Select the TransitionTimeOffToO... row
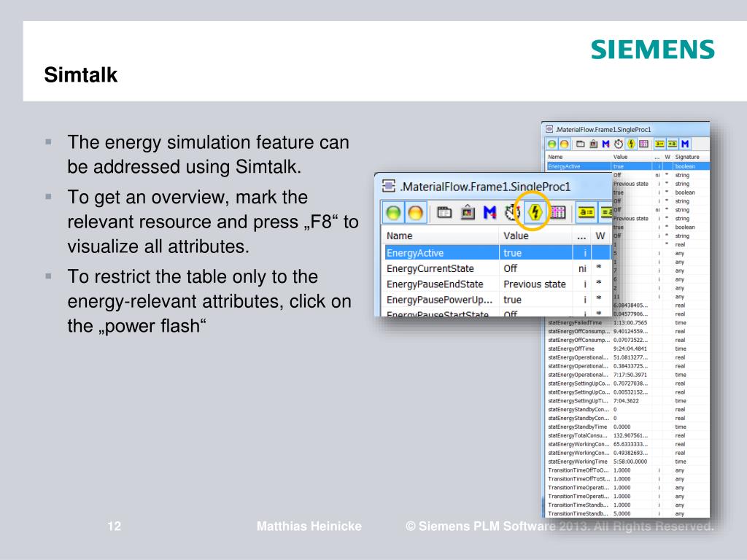The width and height of the screenshot is (747, 560). coord(627,470)
